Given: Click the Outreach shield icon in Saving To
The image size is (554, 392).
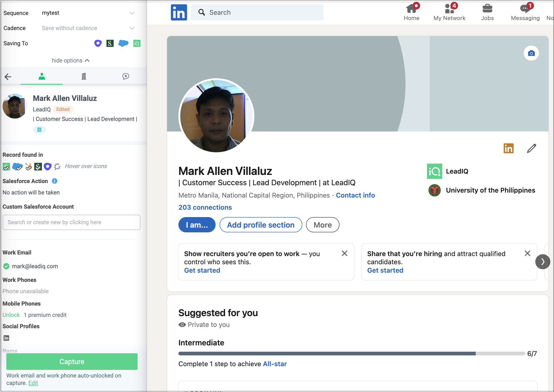Looking at the screenshot, I should (98, 43).
